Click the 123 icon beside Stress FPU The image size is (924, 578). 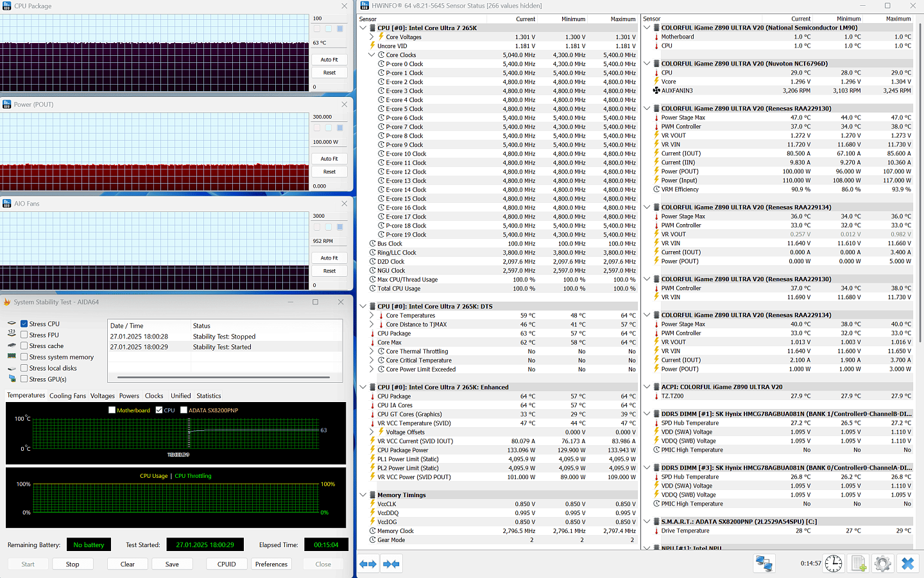pos(12,335)
